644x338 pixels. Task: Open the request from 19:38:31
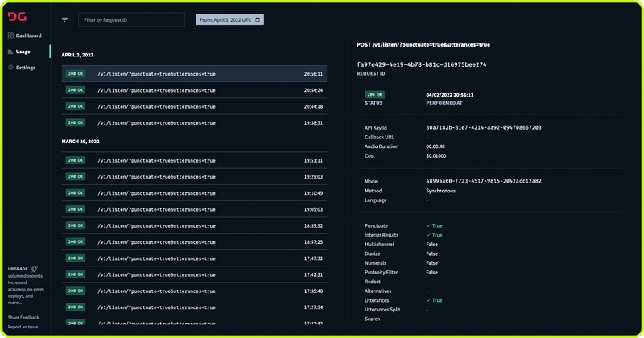click(194, 123)
